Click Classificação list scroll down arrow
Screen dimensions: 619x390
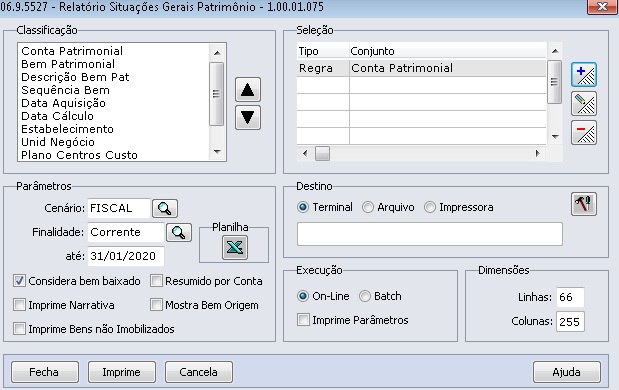tap(217, 152)
